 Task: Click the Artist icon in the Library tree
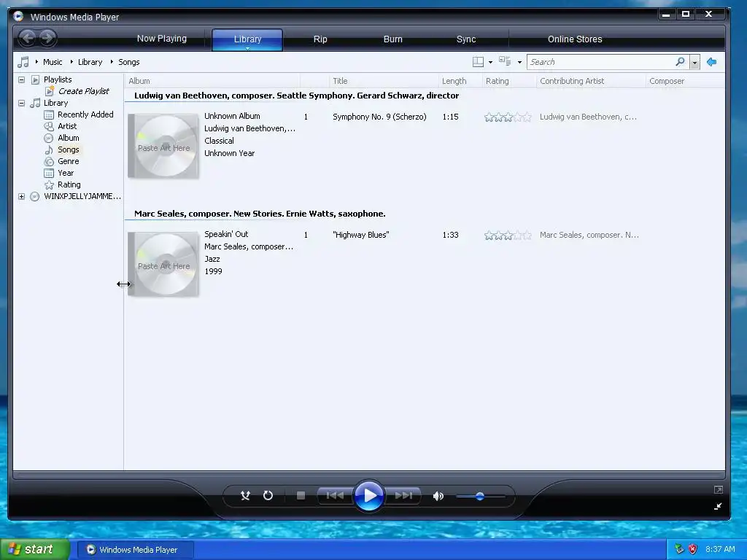(x=49, y=126)
